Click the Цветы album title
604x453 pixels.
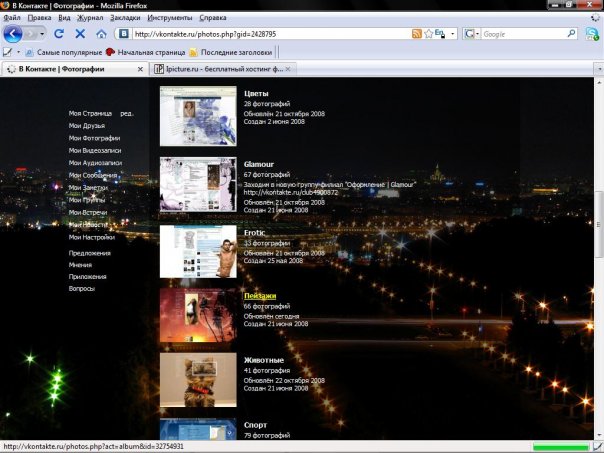[256, 93]
